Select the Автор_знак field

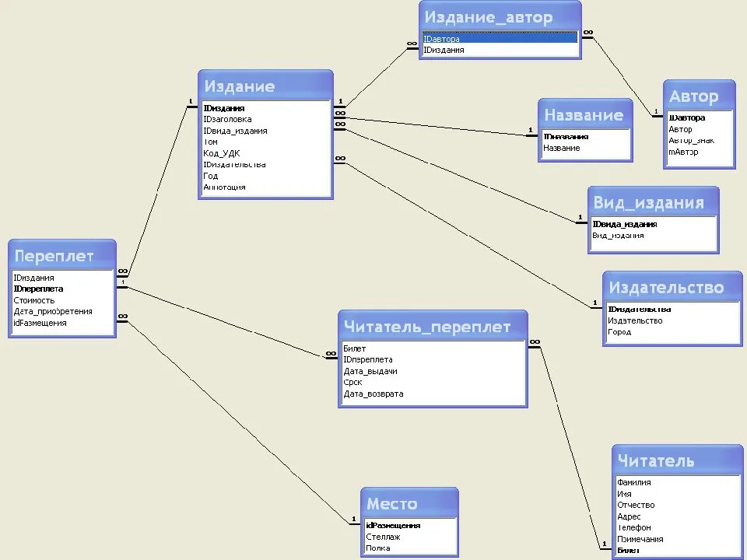[x=700, y=141]
